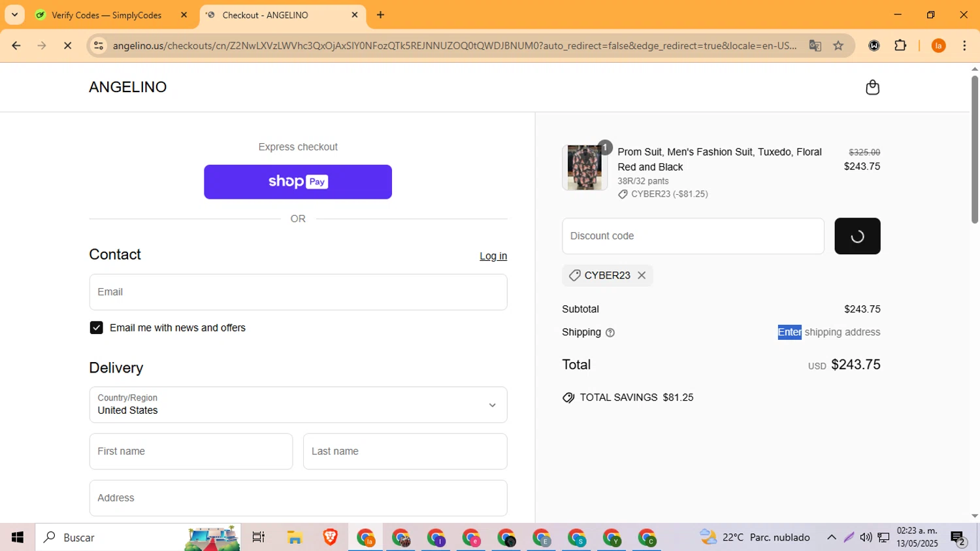Uncheck Email me with news and offers

coord(96,328)
